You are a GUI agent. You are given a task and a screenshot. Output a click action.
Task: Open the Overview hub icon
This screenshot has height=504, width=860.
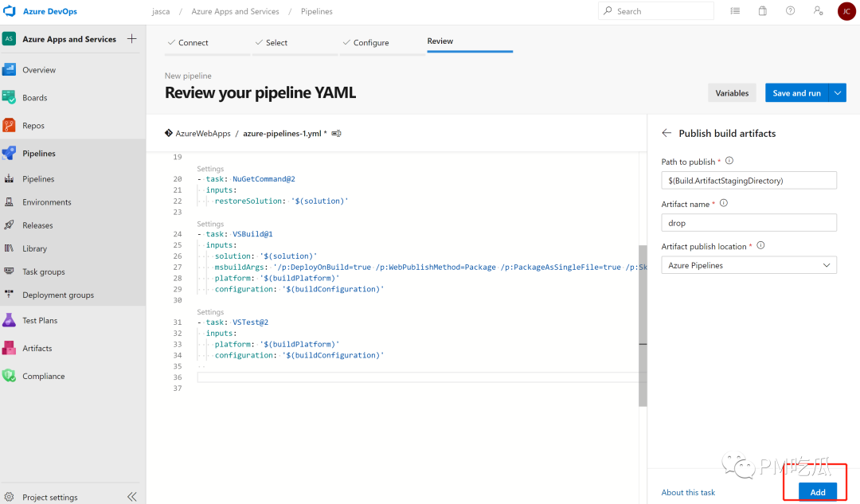[x=9, y=69]
